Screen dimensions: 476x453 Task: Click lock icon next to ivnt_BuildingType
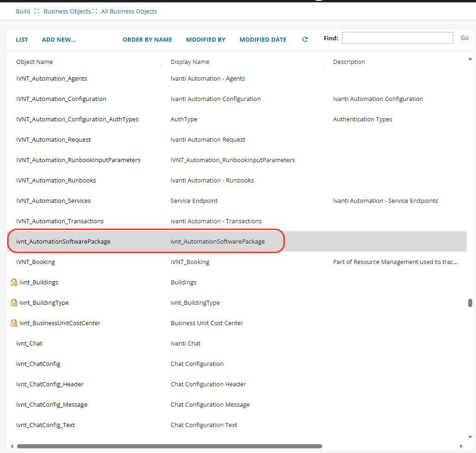point(13,302)
